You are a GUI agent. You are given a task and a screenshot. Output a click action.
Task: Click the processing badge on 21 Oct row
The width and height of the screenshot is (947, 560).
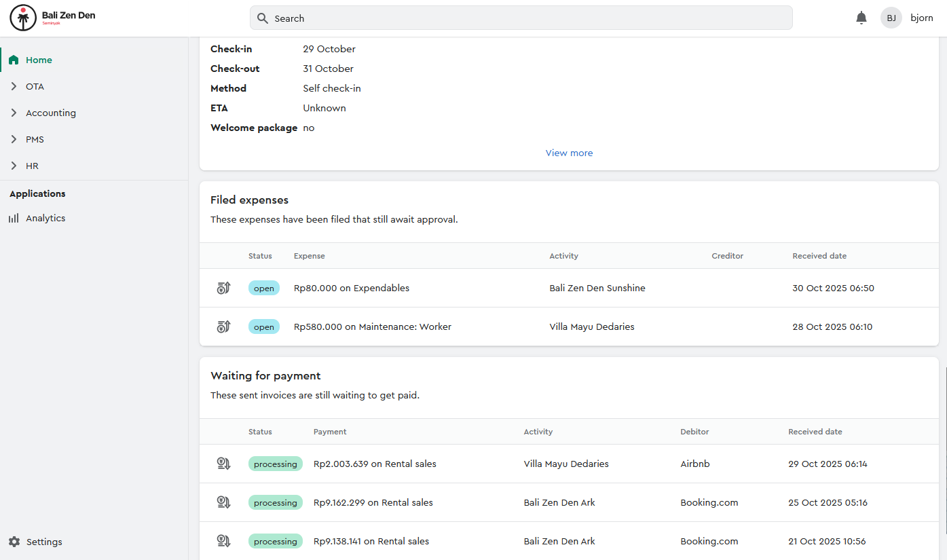tap(276, 542)
